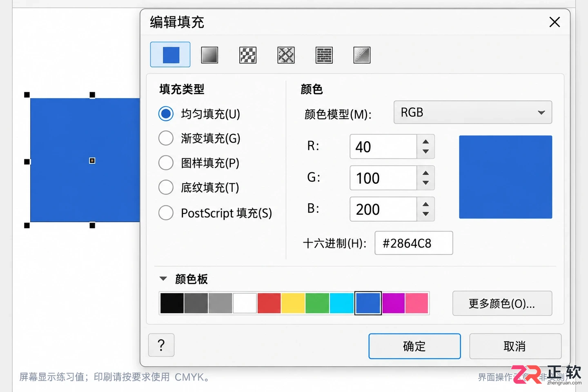Choose the light gray palette swatch
The image size is (588, 392).
[x=220, y=303]
